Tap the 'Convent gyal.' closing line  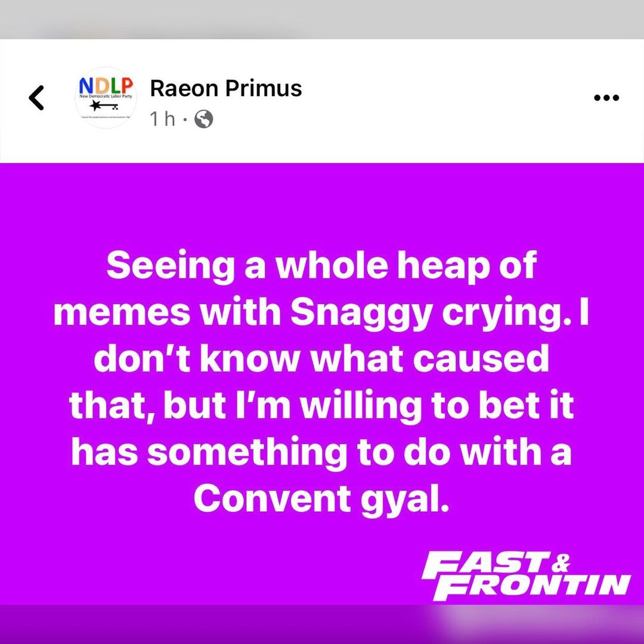(321, 500)
